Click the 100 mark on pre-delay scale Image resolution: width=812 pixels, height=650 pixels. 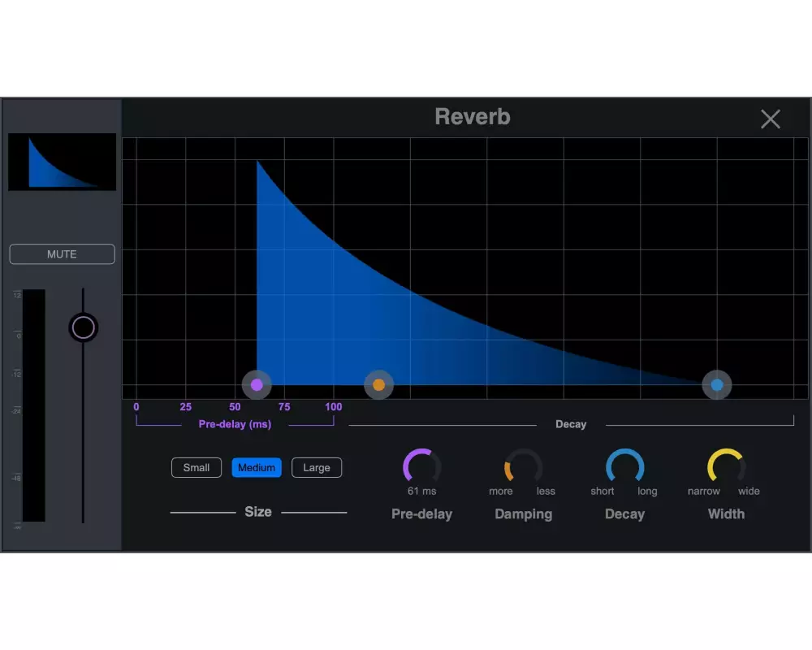point(333,407)
